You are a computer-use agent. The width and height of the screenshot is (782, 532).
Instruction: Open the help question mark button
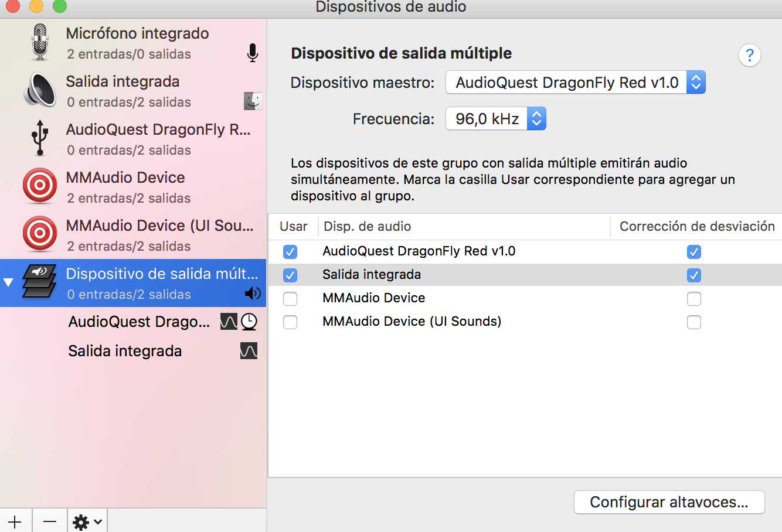click(749, 56)
